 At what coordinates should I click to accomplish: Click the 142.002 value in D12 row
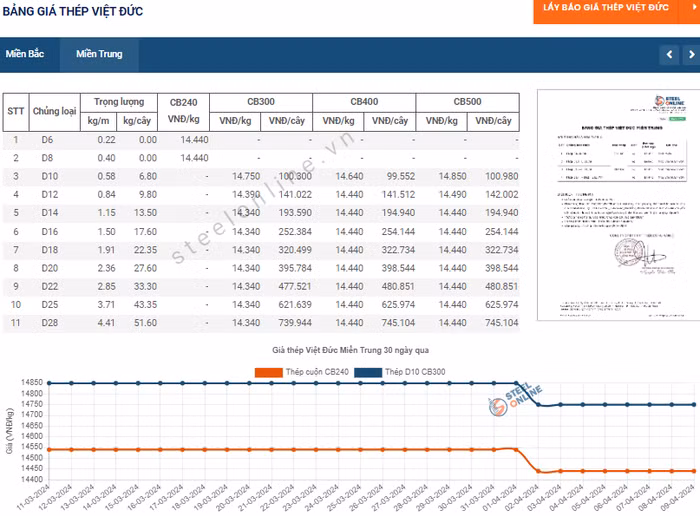502,195
